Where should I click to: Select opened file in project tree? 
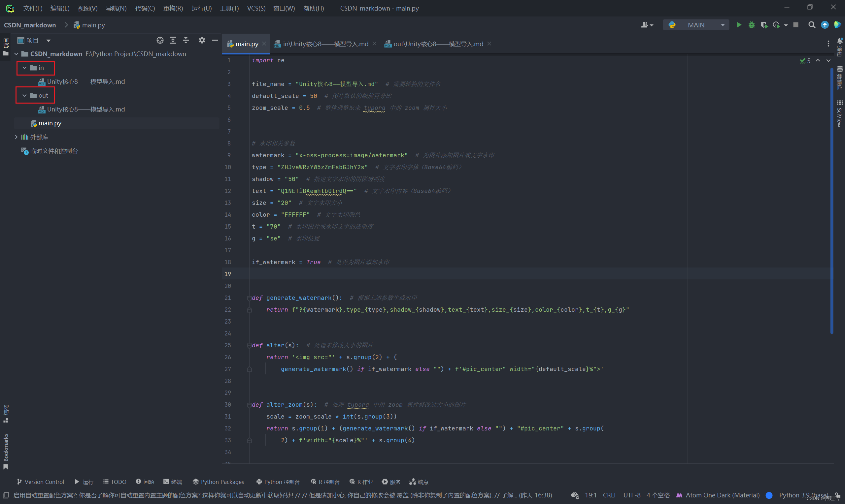[x=160, y=41]
